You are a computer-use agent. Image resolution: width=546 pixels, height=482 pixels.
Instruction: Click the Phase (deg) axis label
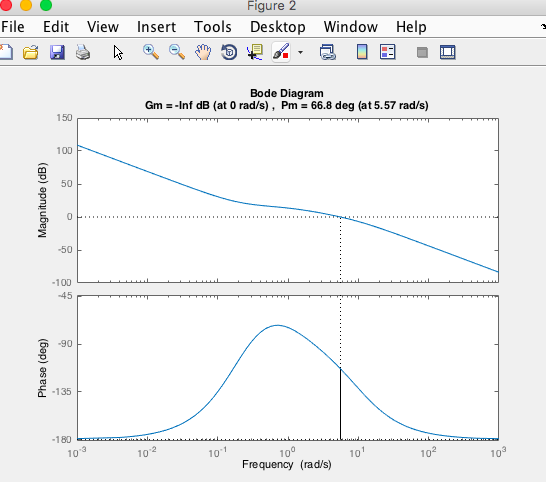[x=42, y=368]
